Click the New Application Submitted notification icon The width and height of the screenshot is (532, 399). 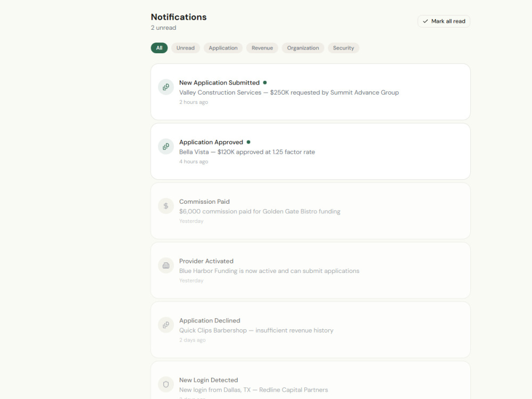pos(166,87)
